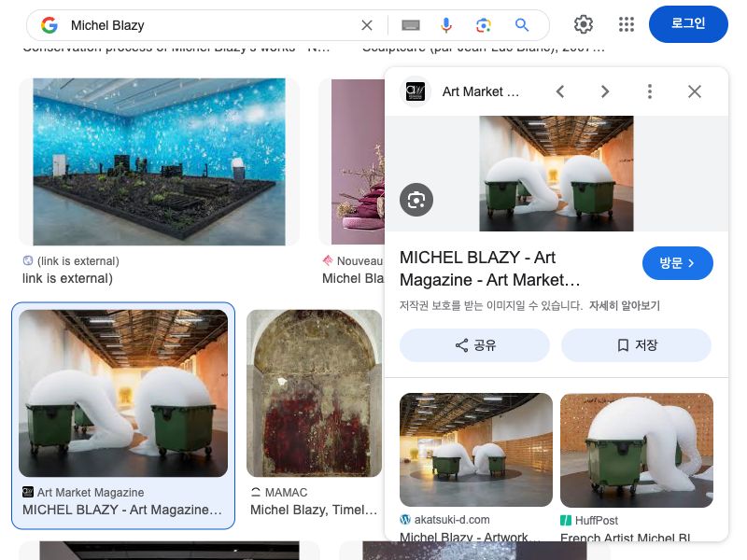Open HuffPost related image thumbnail

(x=637, y=450)
